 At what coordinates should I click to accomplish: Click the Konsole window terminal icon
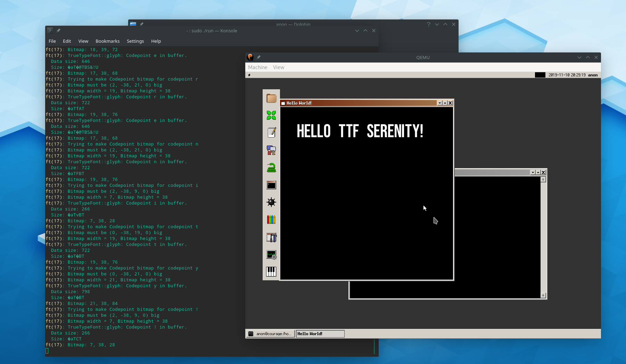coord(50,31)
